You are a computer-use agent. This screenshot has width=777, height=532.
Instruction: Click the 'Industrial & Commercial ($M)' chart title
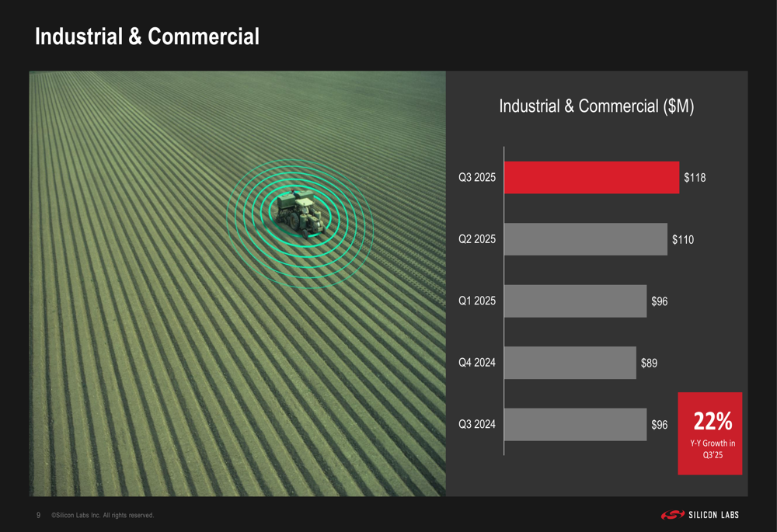pos(596,106)
